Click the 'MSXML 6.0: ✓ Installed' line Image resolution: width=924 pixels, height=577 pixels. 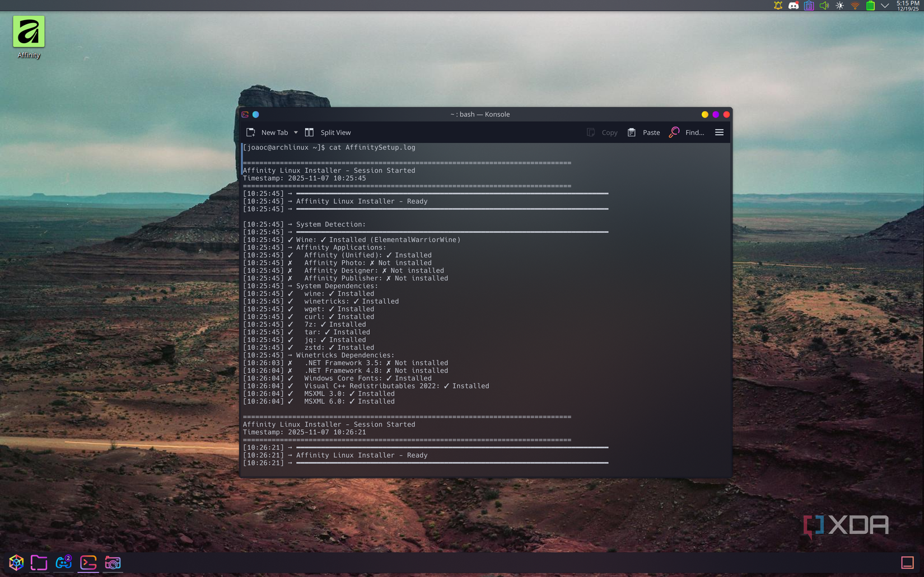(319, 402)
